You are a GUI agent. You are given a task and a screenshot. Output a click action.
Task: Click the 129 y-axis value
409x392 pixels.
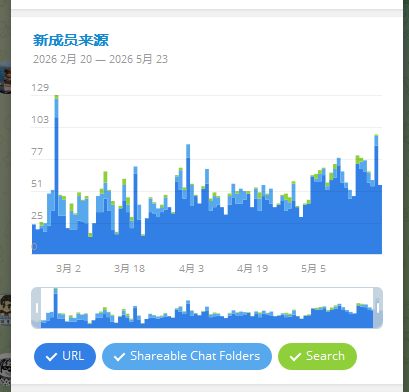click(x=40, y=88)
